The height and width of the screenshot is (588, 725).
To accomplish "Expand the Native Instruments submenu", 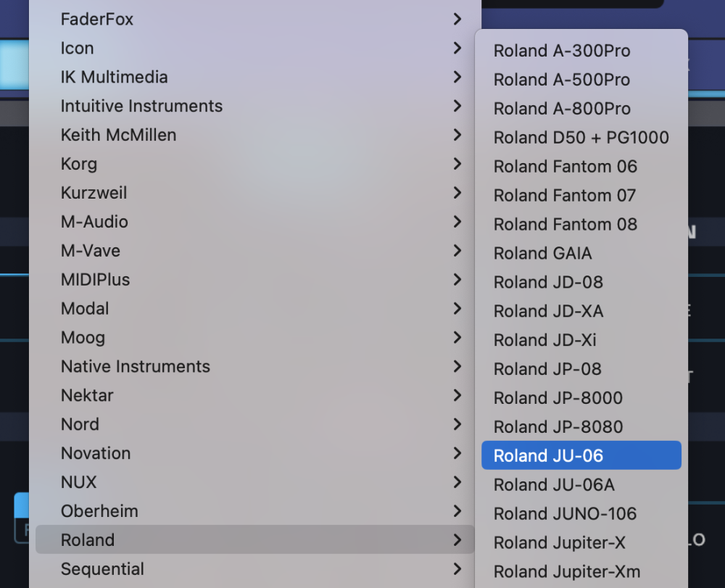I will point(135,367).
